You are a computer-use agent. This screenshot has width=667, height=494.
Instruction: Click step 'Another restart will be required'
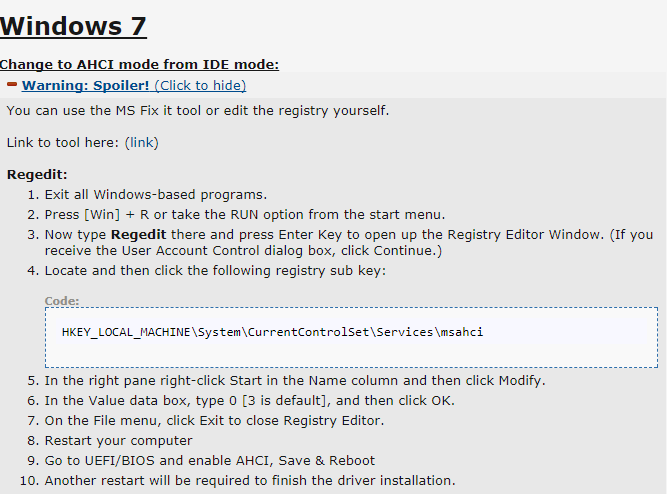(x=250, y=480)
